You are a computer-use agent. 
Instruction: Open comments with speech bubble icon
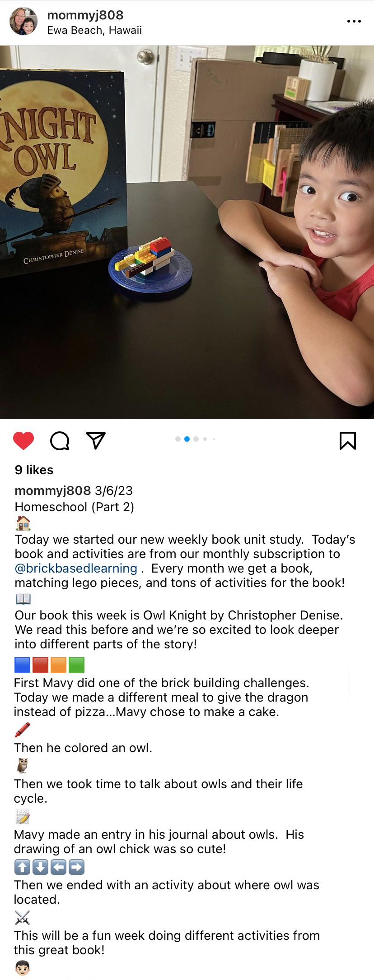click(60, 441)
